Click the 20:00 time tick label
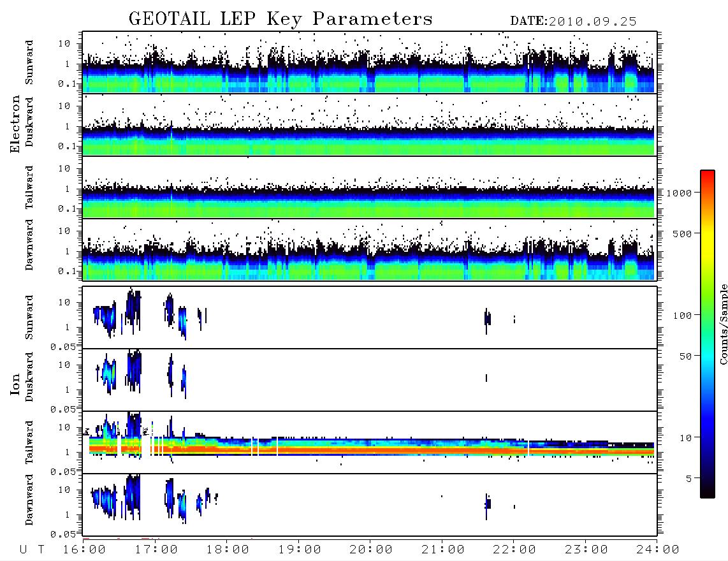The width and height of the screenshot is (728, 561). click(372, 550)
